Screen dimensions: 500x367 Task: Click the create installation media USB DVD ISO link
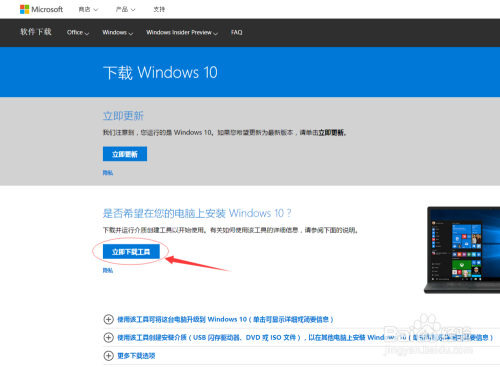coord(305,338)
